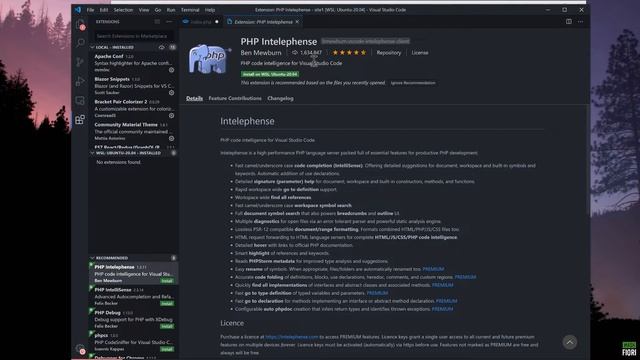Toggle the eye icon in Local Installed header
Screen dimensions: 640x360
(162, 47)
